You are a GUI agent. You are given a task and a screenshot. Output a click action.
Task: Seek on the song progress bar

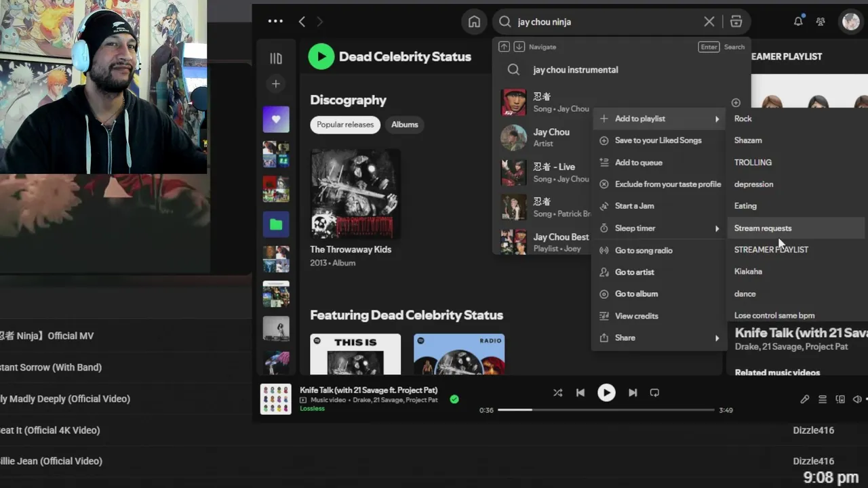coord(606,410)
